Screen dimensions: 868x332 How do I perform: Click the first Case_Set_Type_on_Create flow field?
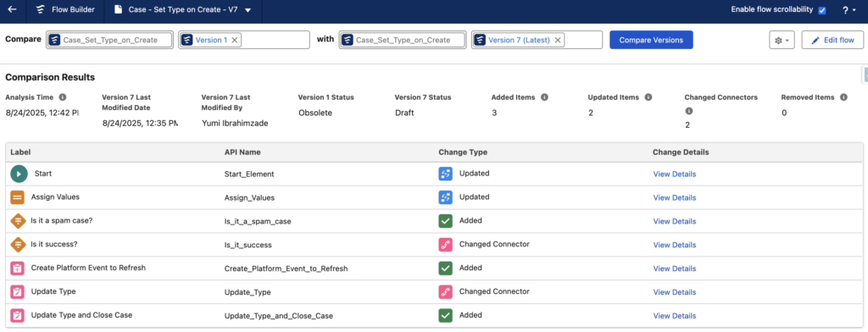click(109, 40)
